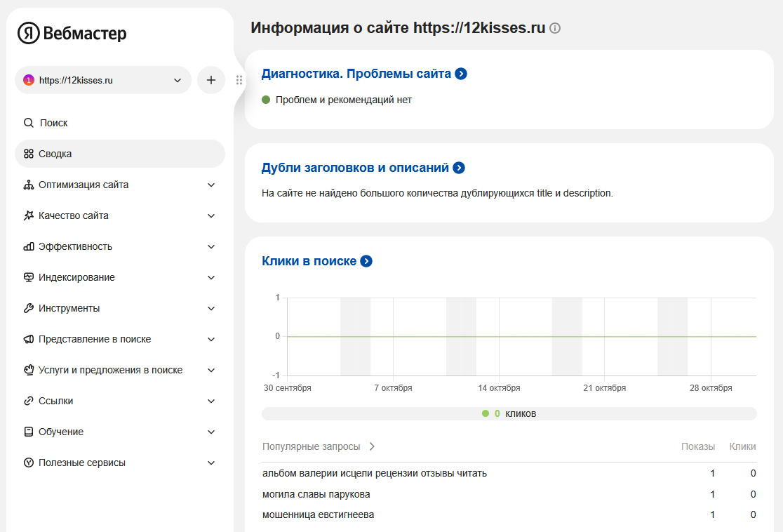Viewport: 783px width, 532px height.
Task: Click the Оптимизация сайта sitemap icon
Action: 29,185
